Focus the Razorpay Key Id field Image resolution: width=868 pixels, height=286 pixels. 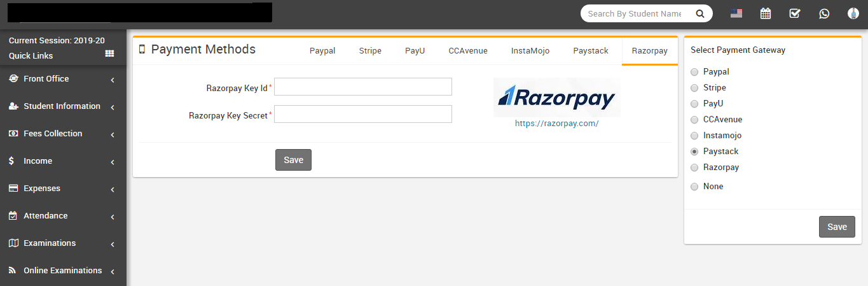(362, 87)
